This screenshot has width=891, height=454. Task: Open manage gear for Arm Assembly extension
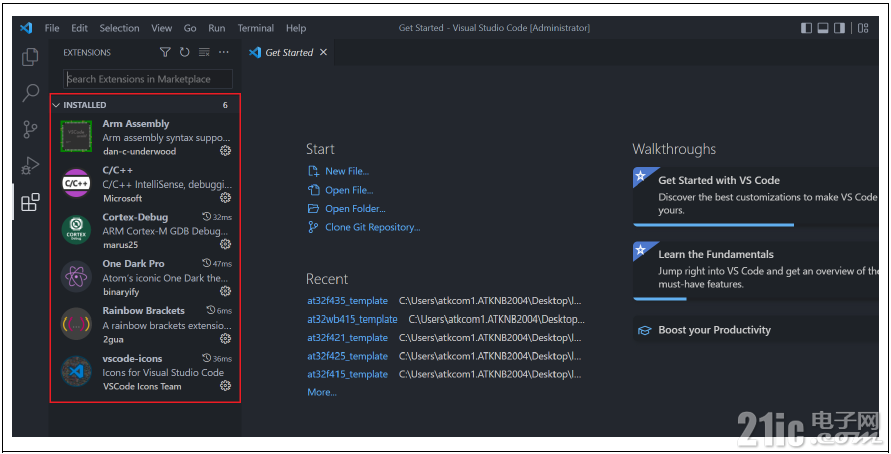tap(226, 151)
